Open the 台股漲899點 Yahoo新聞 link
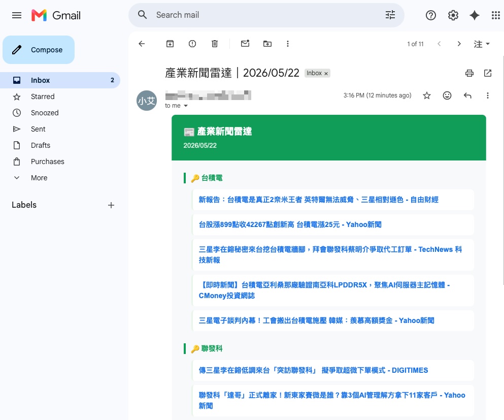The image size is (504, 420). click(290, 224)
